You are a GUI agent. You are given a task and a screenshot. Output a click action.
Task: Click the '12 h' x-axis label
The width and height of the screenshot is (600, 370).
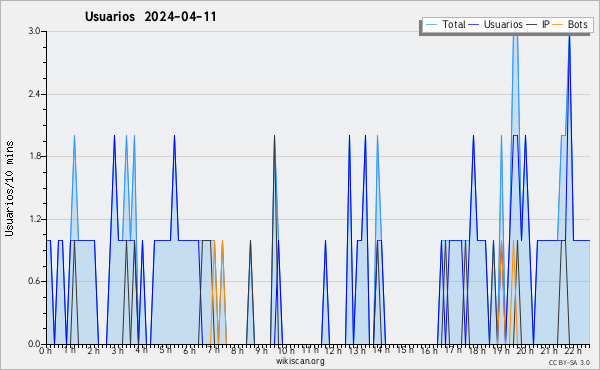coord(333,350)
